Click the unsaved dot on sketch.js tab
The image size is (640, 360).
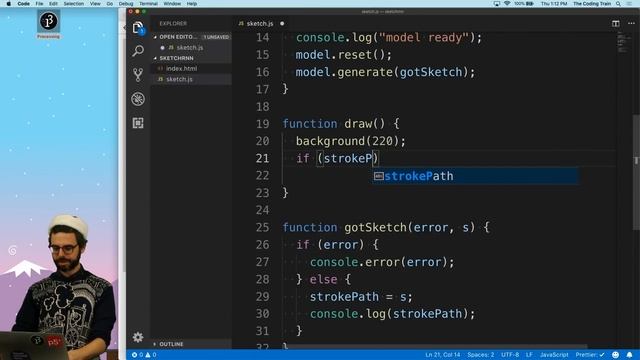[x=282, y=24]
